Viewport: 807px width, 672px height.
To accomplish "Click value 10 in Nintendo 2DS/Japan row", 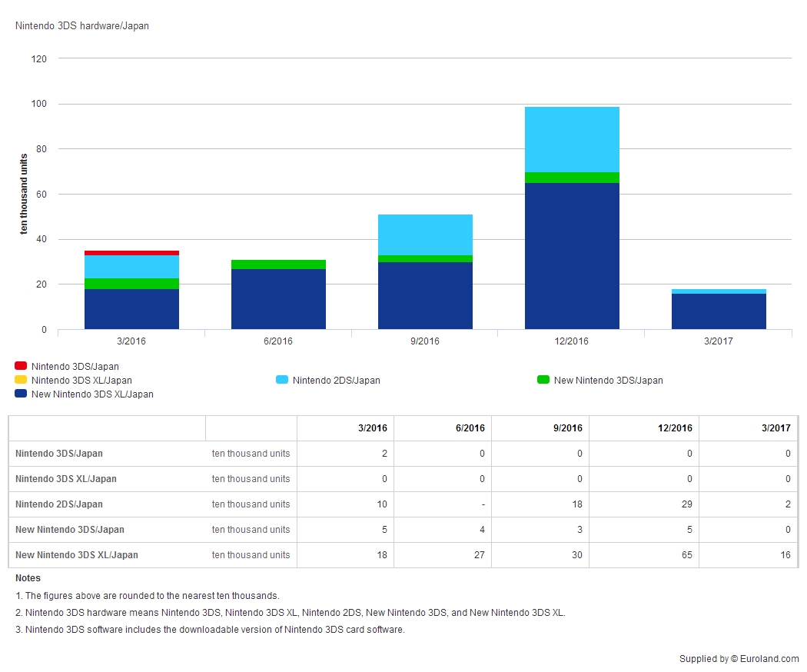I will point(382,504).
